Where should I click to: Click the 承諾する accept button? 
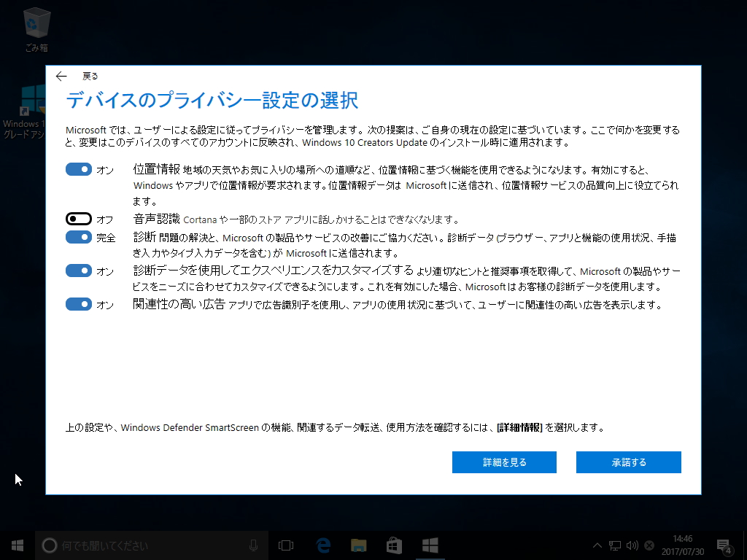(x=628, y=462)
